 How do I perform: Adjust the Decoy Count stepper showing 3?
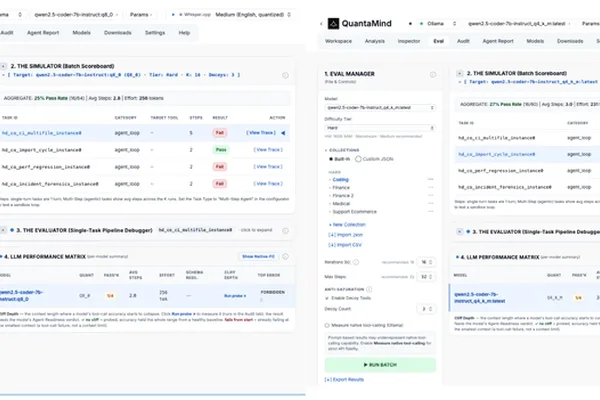click(426, 309)
